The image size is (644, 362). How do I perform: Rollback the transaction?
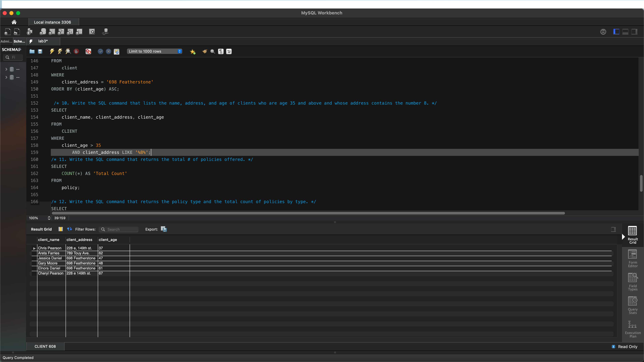(x=108, y=51)
